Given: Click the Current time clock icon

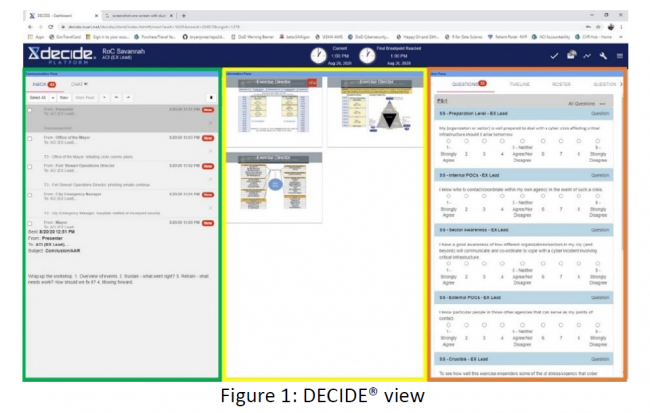Looking at the screenshot, I should tap(318, 56).
